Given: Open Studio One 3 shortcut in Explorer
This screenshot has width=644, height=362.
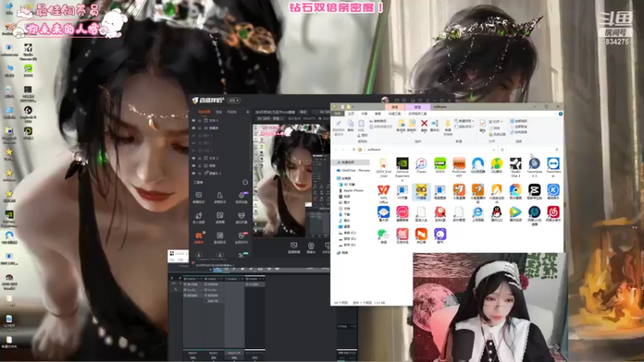Looking at the screenshot, I should (x=515, y=167).
